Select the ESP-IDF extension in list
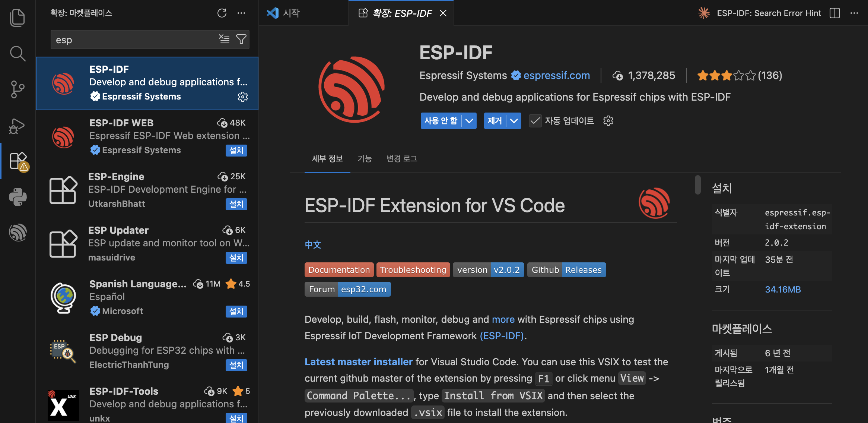 coord(147,83)
